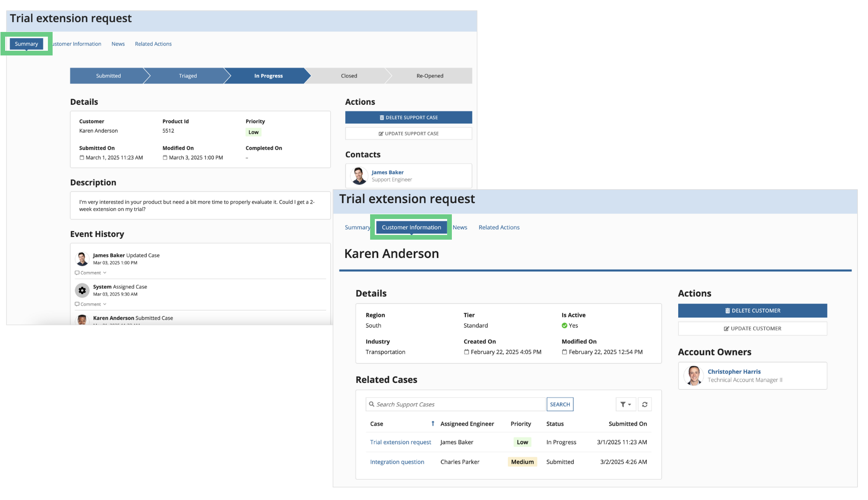Open the Summary tab in back window
The height and width of the screenshot is (500, 868).
pyautogui.click(x=26, y=44)
